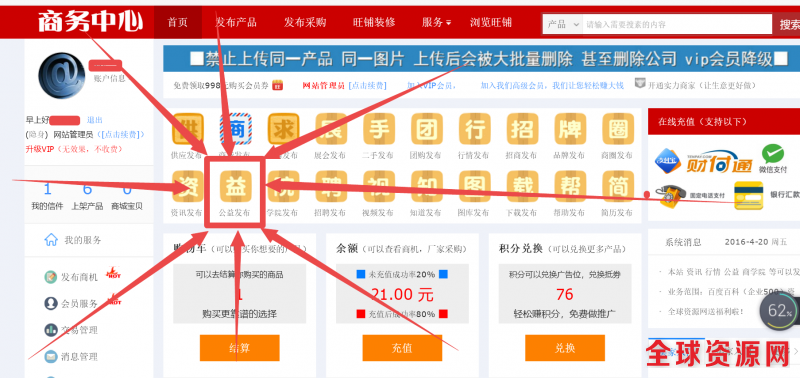Go to 发布产品 in top navigation

coord(236,22)
